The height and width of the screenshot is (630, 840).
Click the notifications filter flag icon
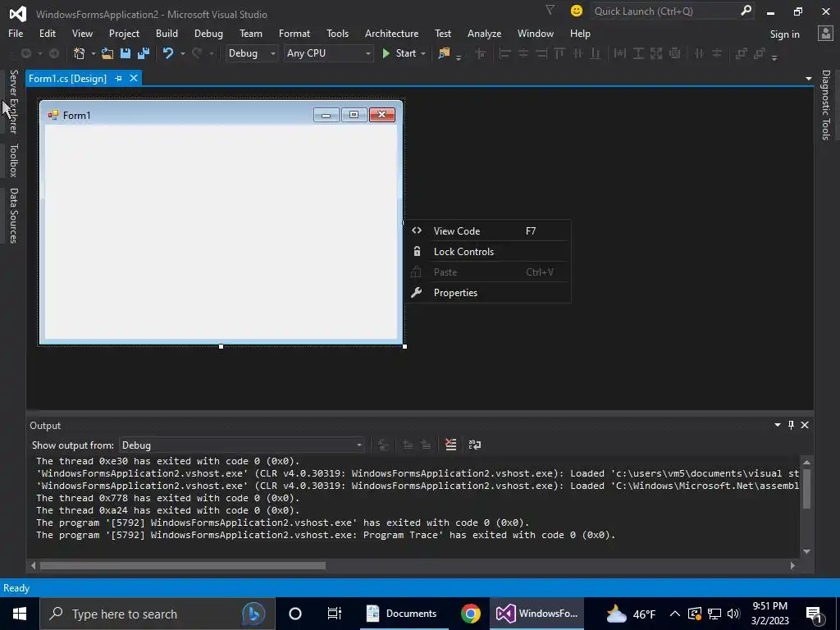point(550,10)
